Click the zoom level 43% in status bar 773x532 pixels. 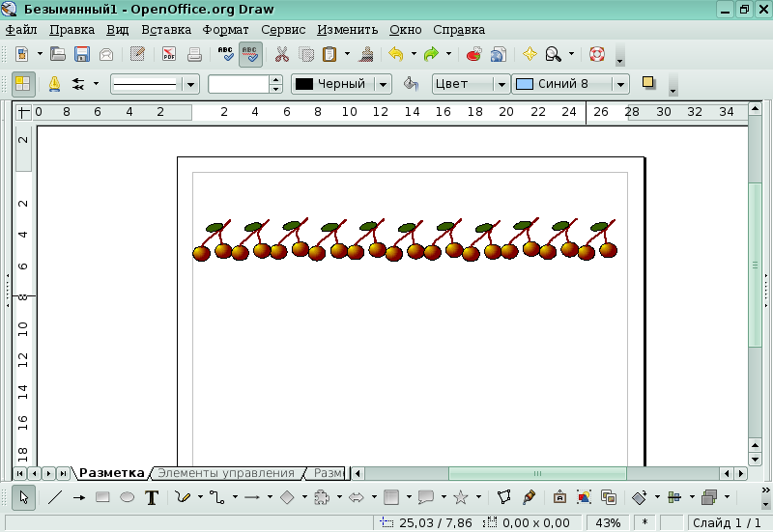[608, 522]
